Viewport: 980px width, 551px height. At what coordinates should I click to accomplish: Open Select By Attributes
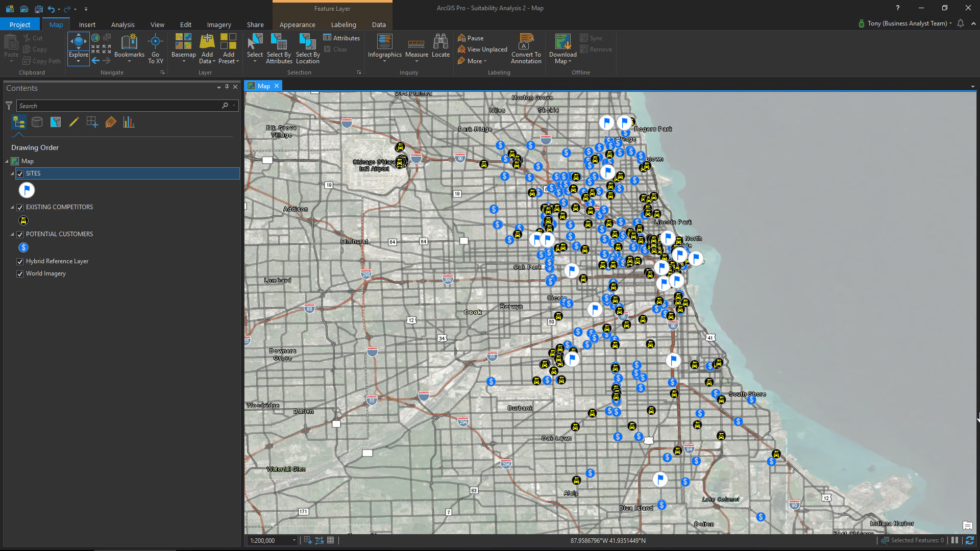coord(279,49)
